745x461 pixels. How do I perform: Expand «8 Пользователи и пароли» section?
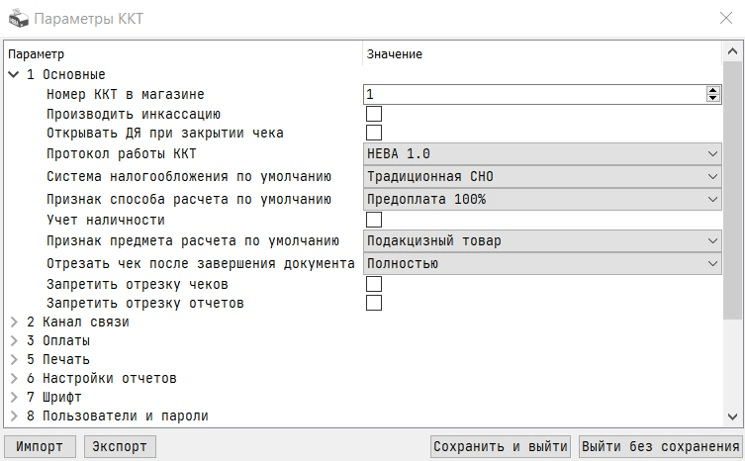[x=14, y=416]
